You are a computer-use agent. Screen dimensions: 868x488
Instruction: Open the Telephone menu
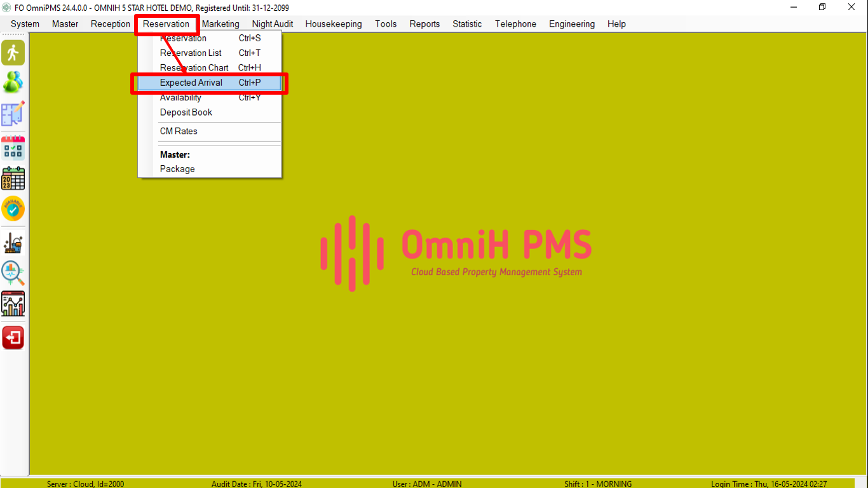point(515,24)
